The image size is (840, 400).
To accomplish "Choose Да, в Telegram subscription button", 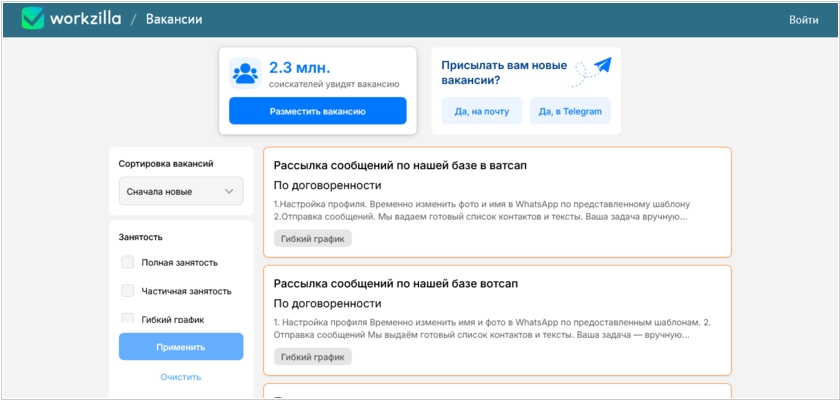I will [570, 111].
